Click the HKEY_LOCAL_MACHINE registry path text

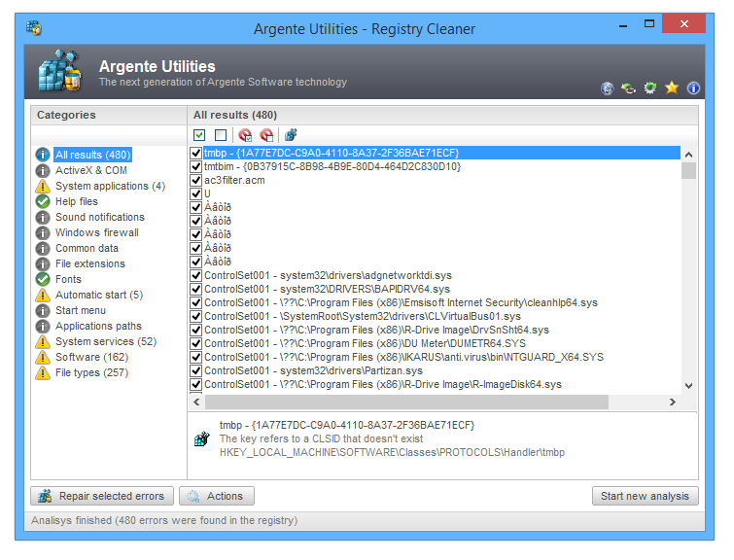393,452
